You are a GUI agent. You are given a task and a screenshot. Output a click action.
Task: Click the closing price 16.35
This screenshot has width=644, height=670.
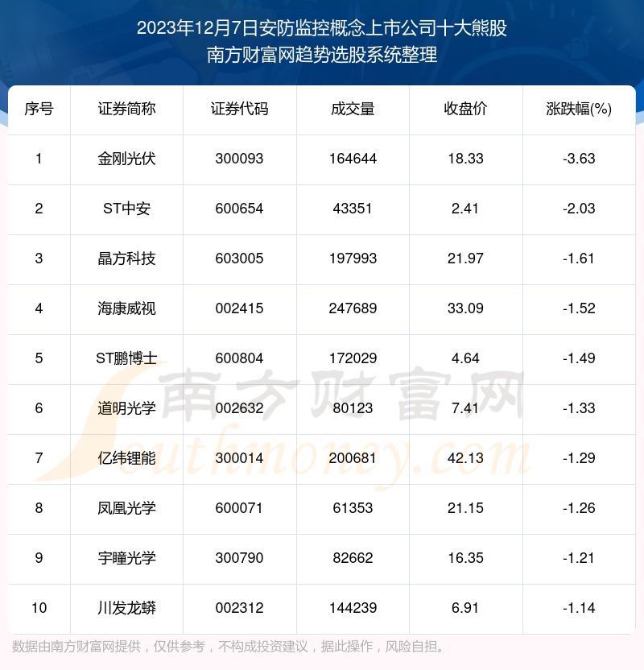(x=465, y=559)
